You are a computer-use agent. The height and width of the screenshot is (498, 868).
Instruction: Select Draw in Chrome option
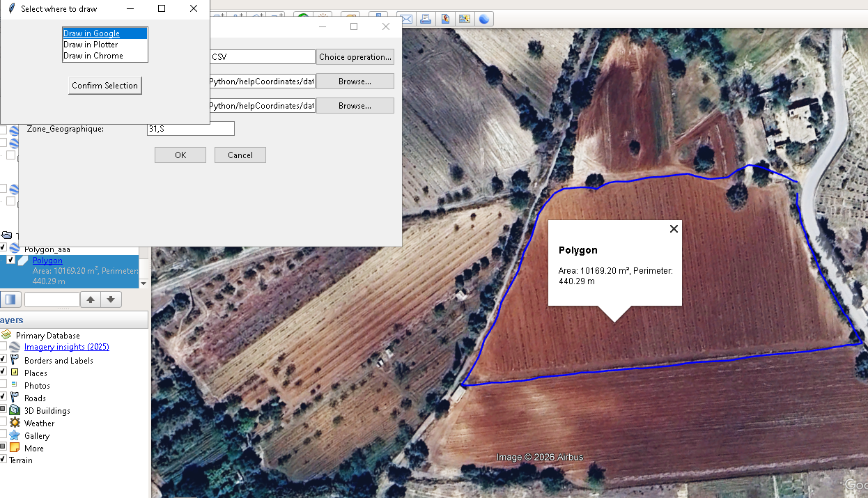[93, 56]
